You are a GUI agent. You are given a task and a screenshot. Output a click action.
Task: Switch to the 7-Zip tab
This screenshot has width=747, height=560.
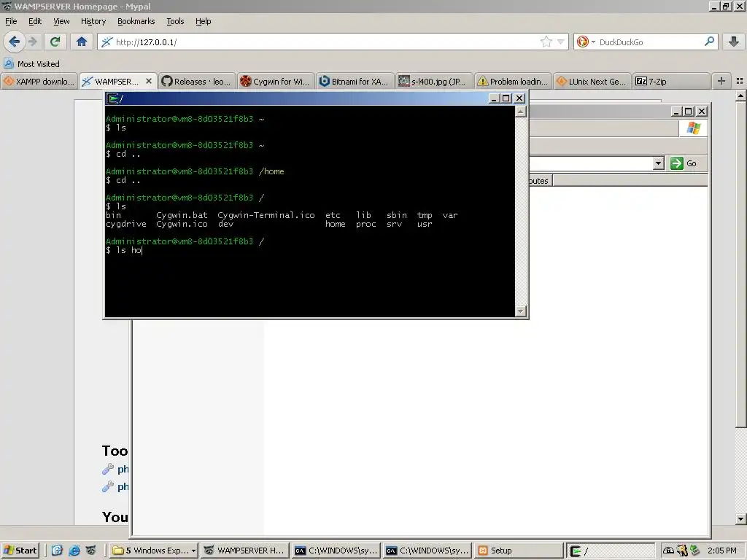670,82
